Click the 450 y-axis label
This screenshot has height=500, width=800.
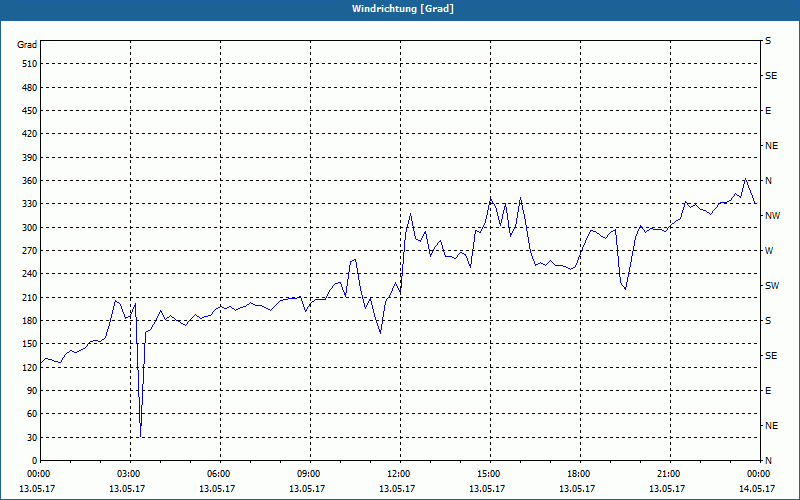(x=30, y=111)
